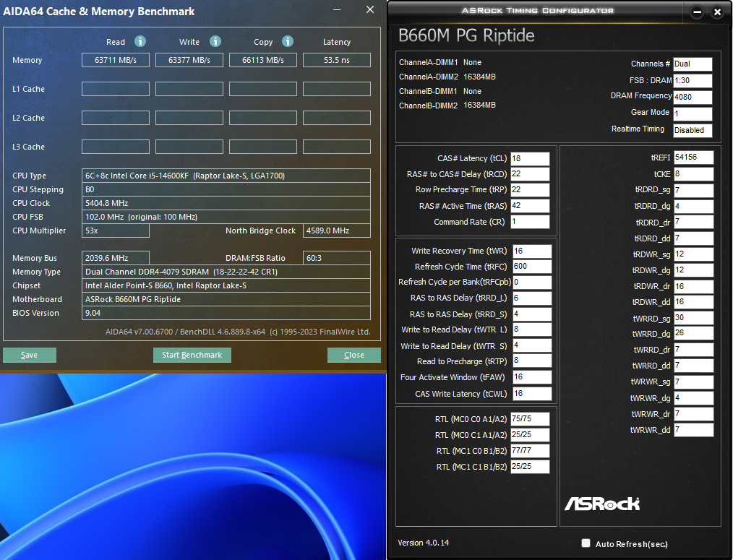Click the Write to Read Delay tWTR_L field
The height and width of the screenshot is (560, 733).
(532, 329)
